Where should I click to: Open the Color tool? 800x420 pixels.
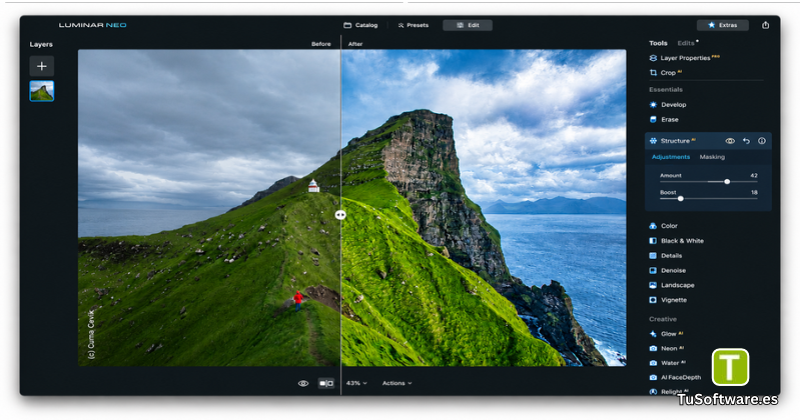coord(663,226)
